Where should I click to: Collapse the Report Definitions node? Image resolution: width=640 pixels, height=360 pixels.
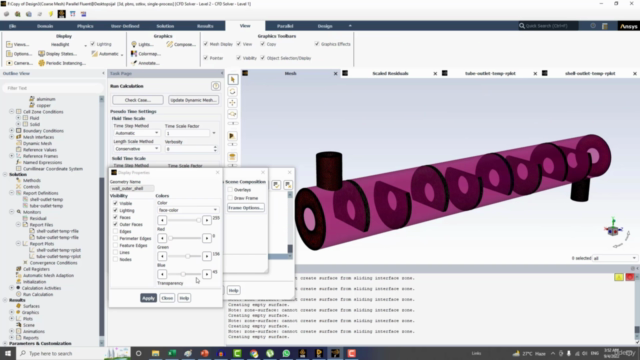point(11,193)
